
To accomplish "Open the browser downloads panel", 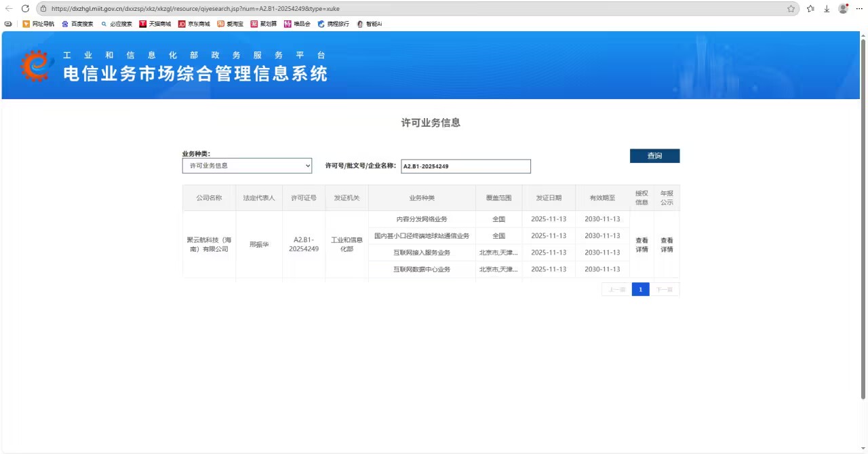I will coord(828,8).
